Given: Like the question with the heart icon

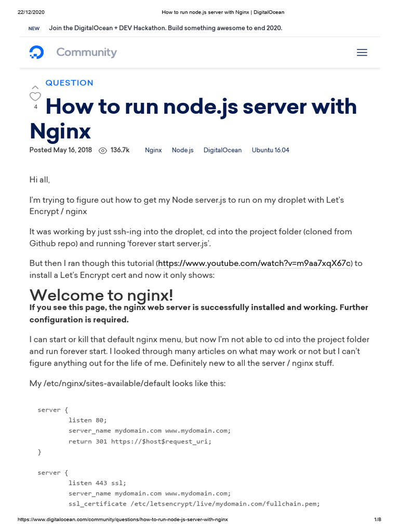Looking at the screenshot, I should click(x=35, y=96).
